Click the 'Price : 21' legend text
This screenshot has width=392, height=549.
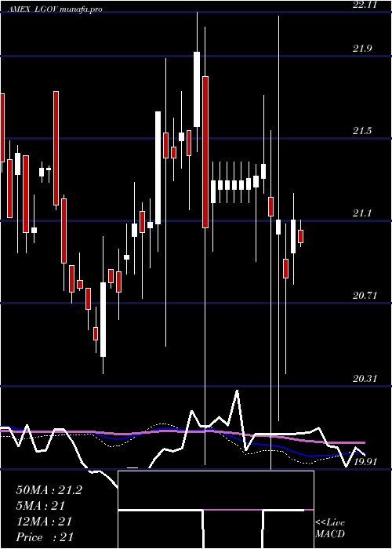(45, 537)
